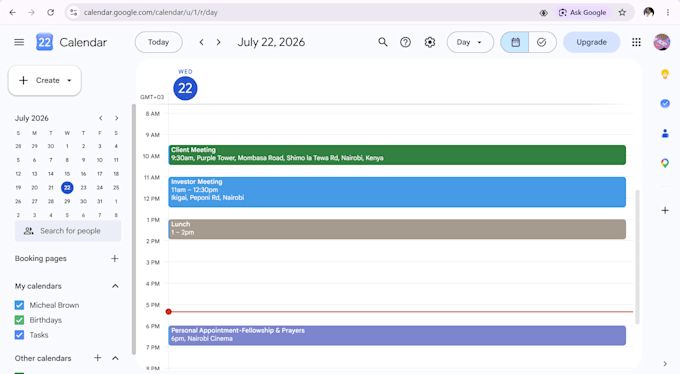This screenshot has width=680, height=374.
Task: Switch to the Calendar view tab
Action: [x=515, y=42]
